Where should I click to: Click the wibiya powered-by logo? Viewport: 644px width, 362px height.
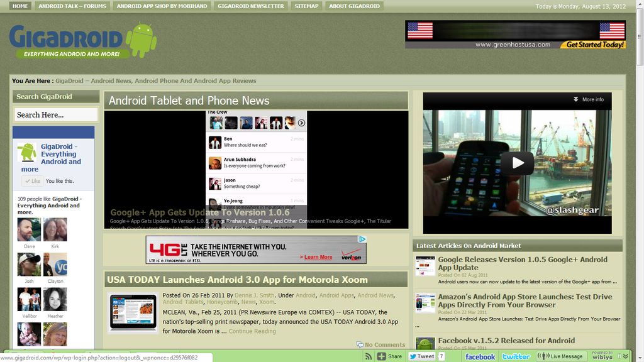pyautogui.click(x=602, y=356)
